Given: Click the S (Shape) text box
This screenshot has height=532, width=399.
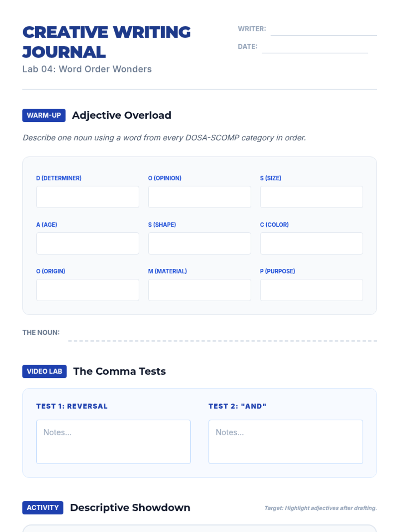Looking at the screenshot, I should (x=199, y=243).
